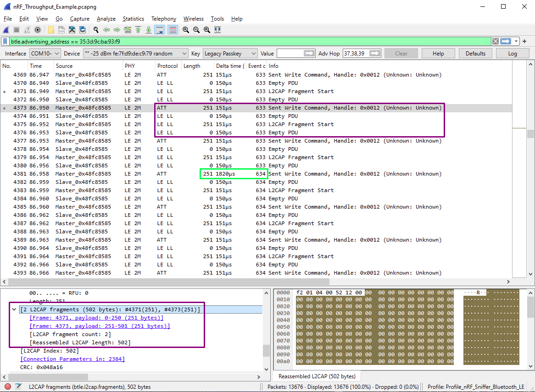This screenshot has width=535, height=392.
Task: Restart the current capture
Action: (27, 30)
